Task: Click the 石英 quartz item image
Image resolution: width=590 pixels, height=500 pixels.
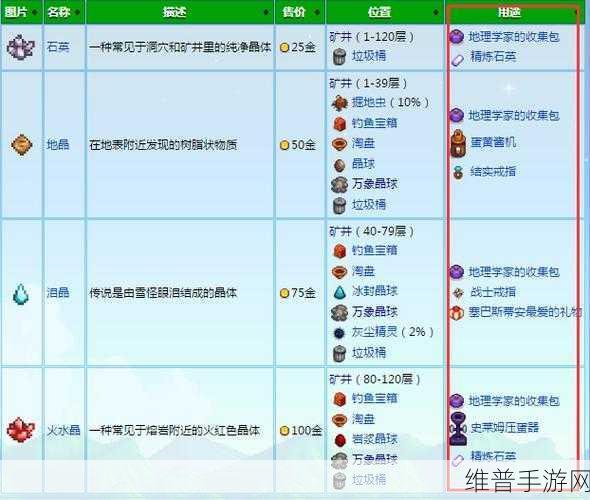Action: click(x=21, y=47)
